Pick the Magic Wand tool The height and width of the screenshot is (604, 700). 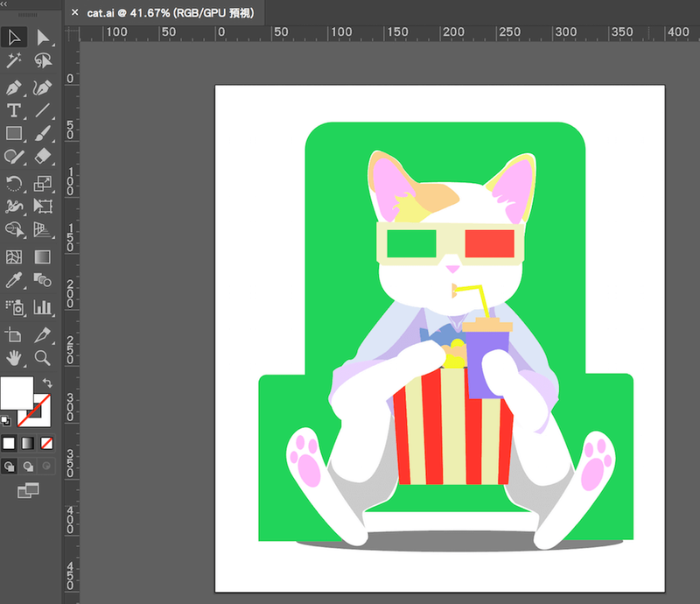click(14, 60)
